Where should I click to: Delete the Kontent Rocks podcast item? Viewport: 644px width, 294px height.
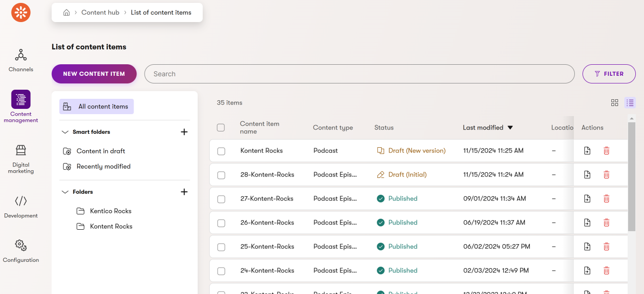point(607,151)
